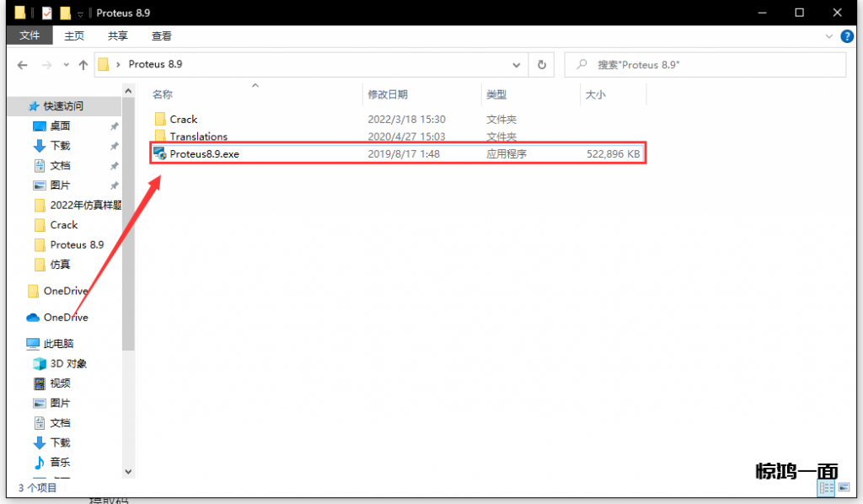This screenshot has height=504, width=863.
Task: Open the Proteus8.9.exe application file
Action: (x=205, y=154)
